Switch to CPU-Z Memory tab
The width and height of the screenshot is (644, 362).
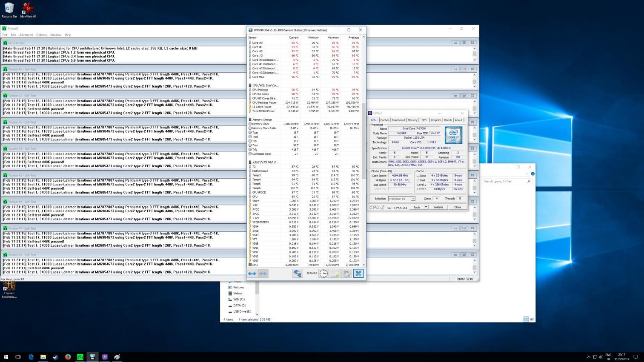pos(412,120)
